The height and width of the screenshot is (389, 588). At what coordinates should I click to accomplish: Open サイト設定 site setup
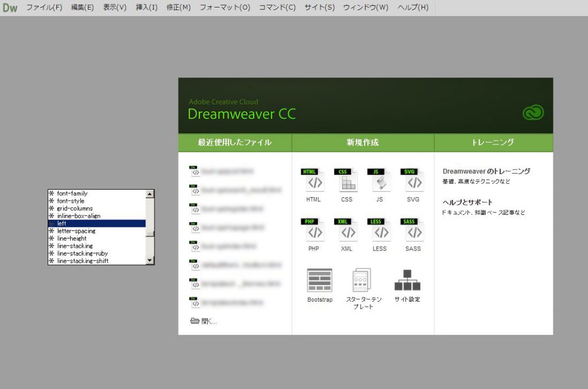407,286
